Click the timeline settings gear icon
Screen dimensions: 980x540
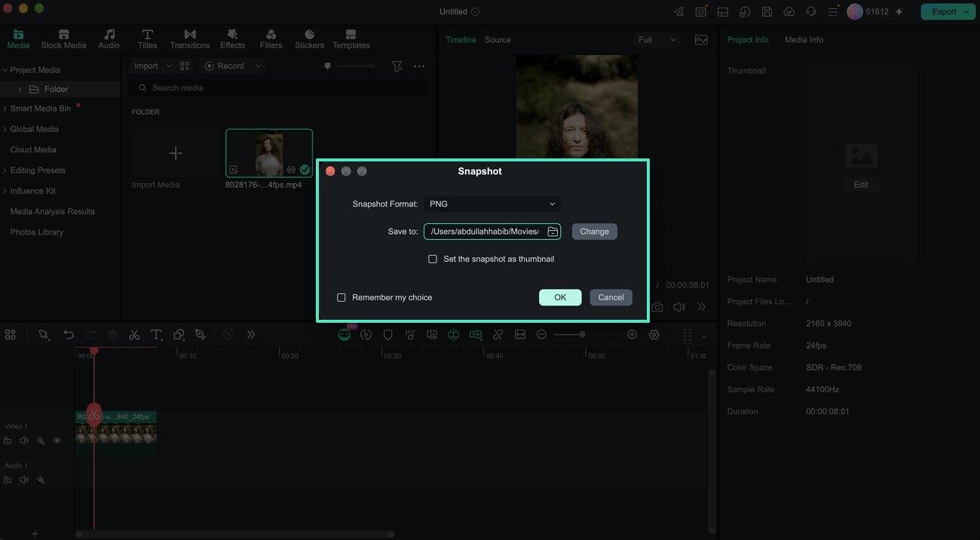pyautogui.click(x=654, y=335)
